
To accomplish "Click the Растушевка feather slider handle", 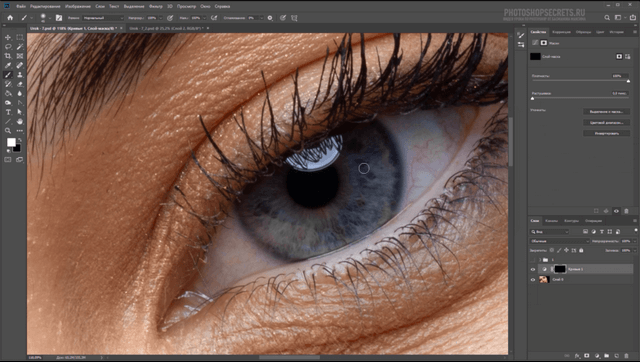I will click(x=532, y=98).
